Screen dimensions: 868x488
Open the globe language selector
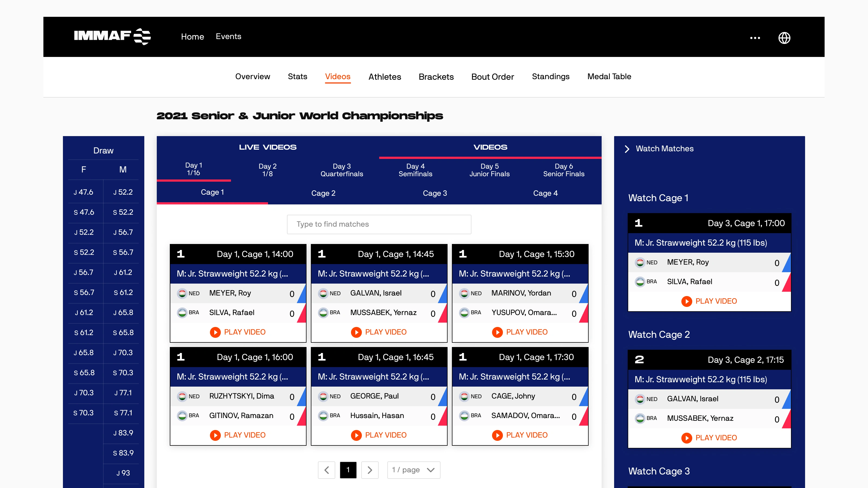click(x=784, y=38)
